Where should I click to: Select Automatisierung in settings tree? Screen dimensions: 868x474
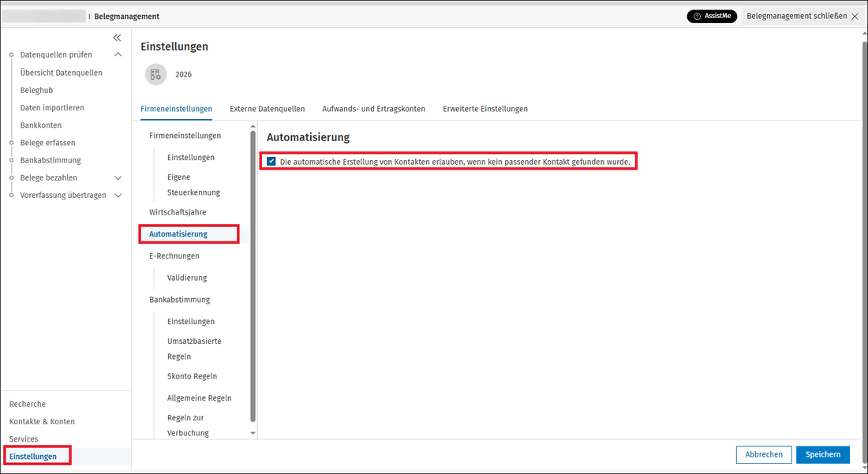pos(178,234)
